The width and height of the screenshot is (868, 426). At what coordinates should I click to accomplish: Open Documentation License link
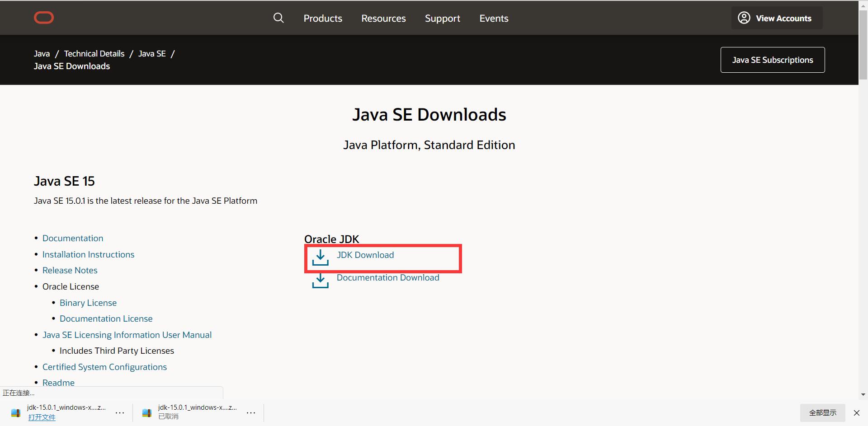click(106, 318)
